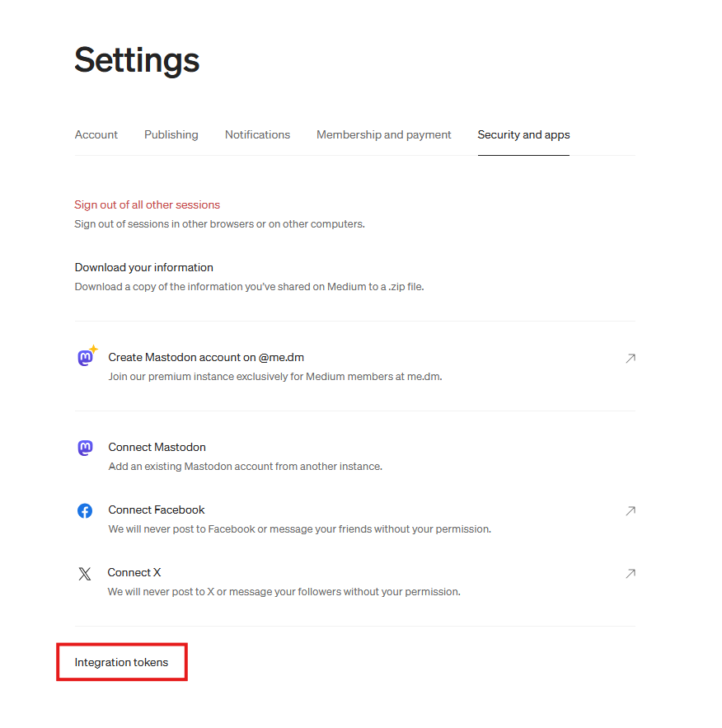Click the Facebook logo icon

(85, 510)
